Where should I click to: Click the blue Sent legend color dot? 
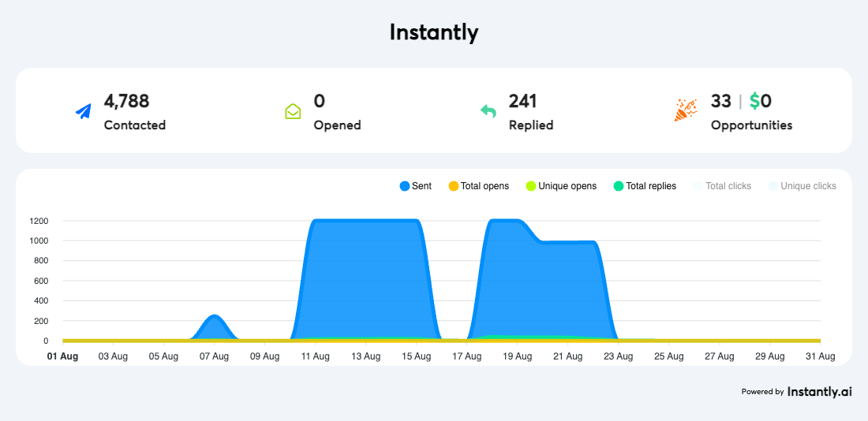[405, 186]
